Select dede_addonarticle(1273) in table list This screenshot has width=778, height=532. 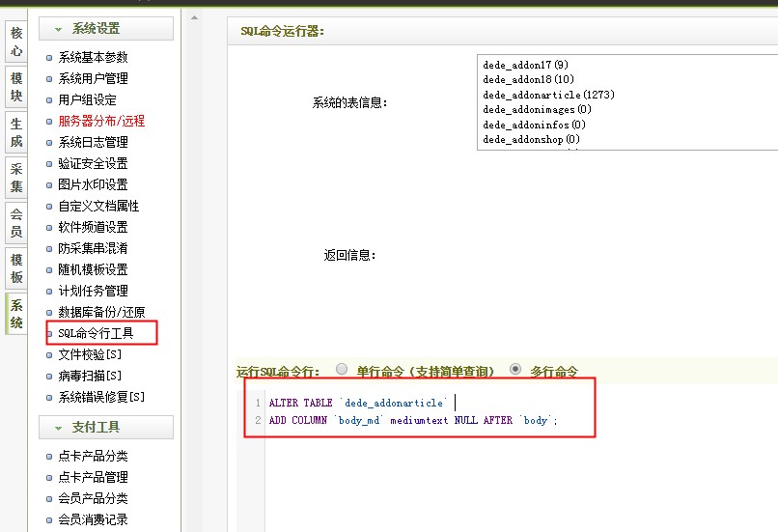pyautogui.click(x=548, y=95)
